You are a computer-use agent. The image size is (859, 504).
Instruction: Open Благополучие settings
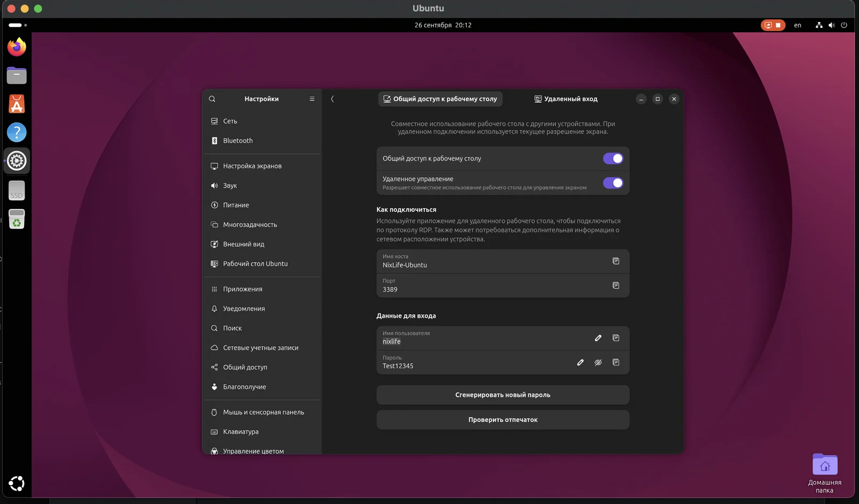point(262,387)
